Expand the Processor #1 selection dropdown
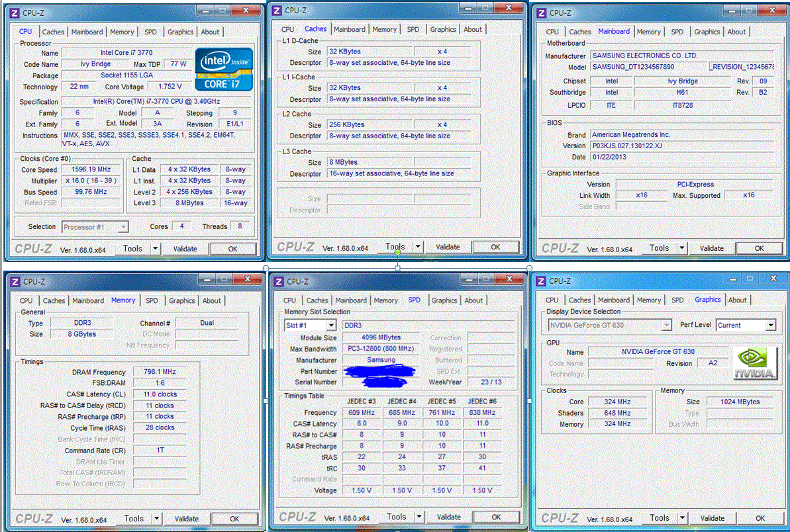790x532 pixels. tap(123, 227)
